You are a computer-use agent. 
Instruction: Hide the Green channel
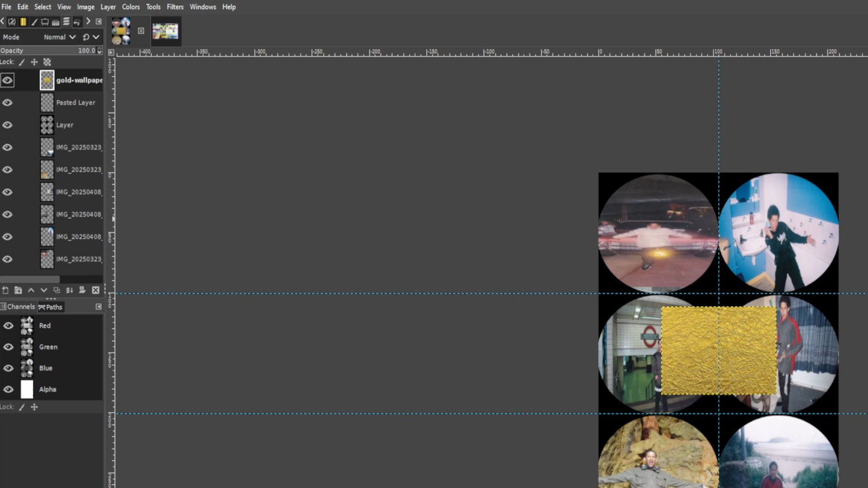pyautogui.click(x=8, y=347)
